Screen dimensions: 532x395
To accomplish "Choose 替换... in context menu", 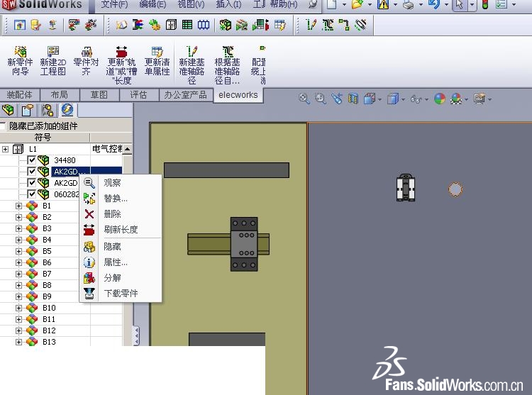I will (121, 199).
